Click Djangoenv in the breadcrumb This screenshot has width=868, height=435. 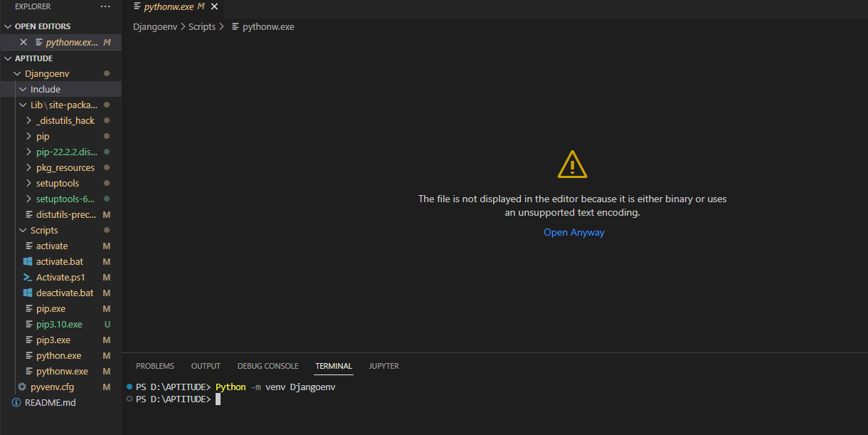(x=155, y=27)
